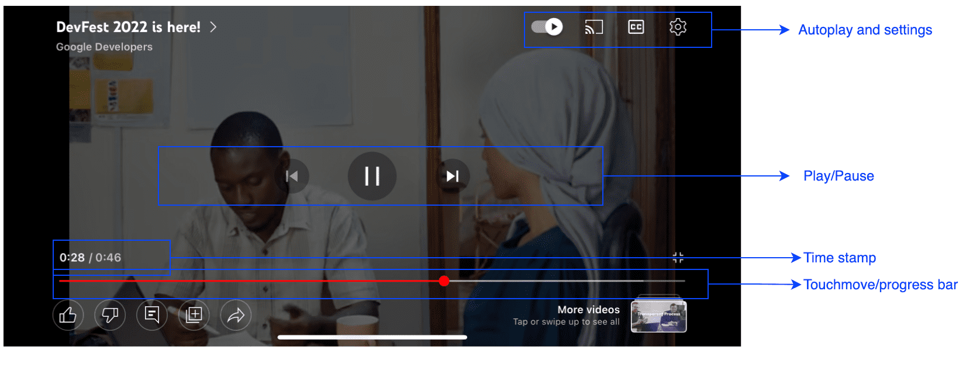
Task: Save video to playlist icon
Action: tap(194, 315)
